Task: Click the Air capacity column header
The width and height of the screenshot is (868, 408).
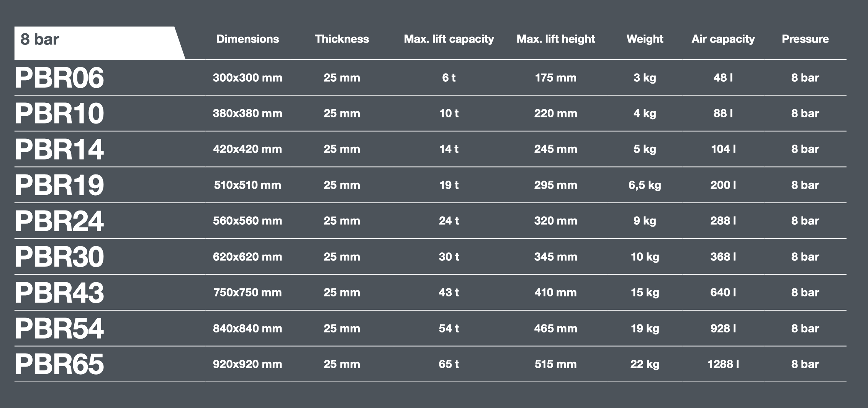Action: click(x=723, y=39)
